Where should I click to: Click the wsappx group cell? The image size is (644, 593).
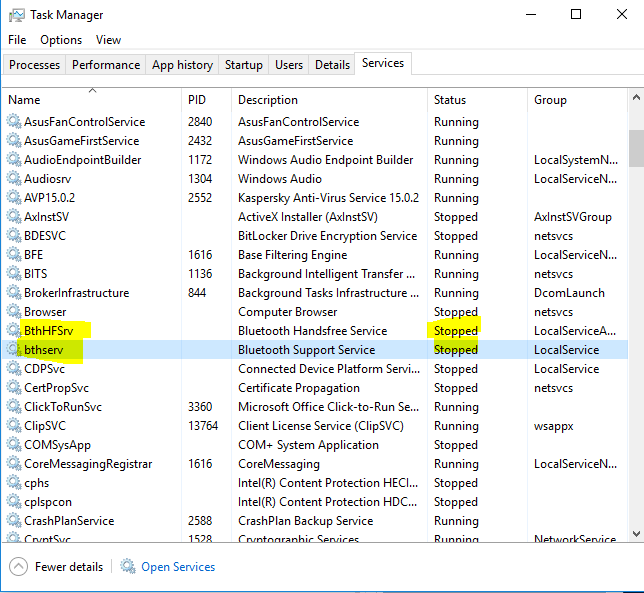[553, 426]
